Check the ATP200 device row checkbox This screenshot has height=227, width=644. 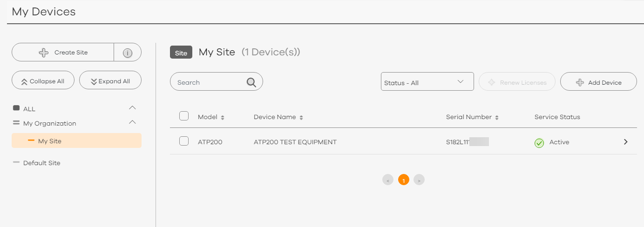pyautogui.click(x=184, y=141)
